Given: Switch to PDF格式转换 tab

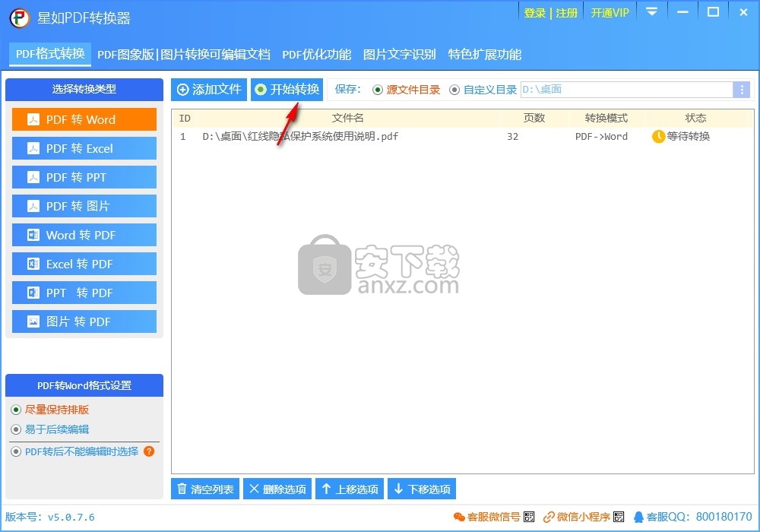Looking at the screenshot, I should [x=50, y=54].
